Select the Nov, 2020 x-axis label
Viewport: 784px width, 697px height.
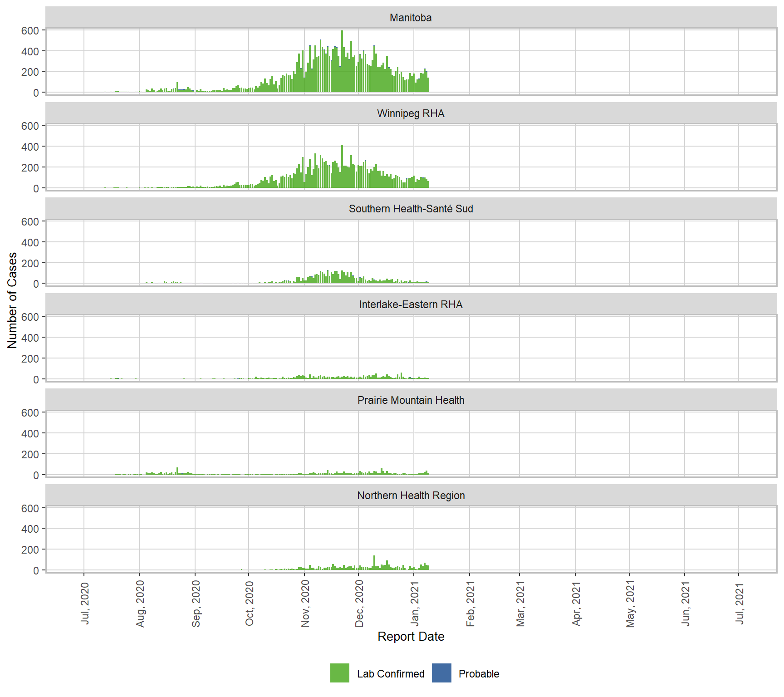click(305, 604)
